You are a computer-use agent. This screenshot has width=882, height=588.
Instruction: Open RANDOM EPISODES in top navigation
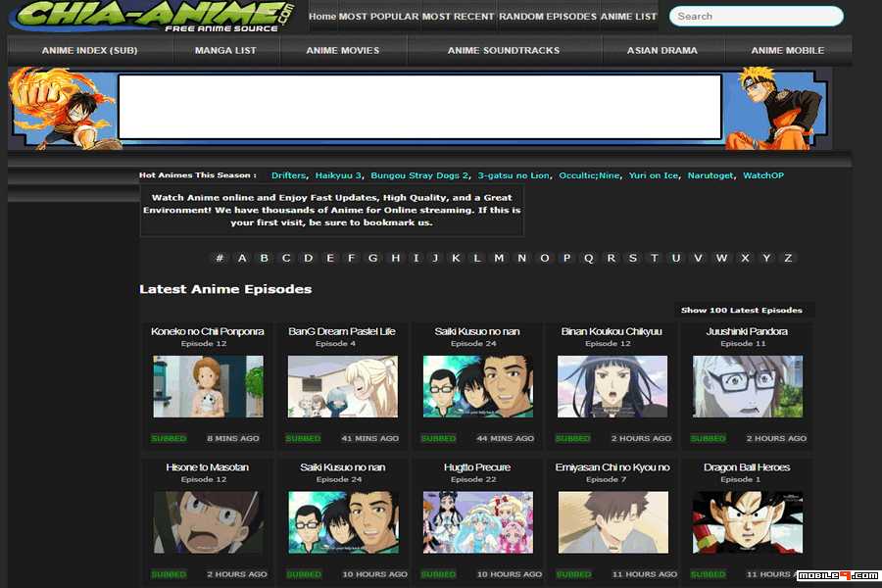(548, 17)
